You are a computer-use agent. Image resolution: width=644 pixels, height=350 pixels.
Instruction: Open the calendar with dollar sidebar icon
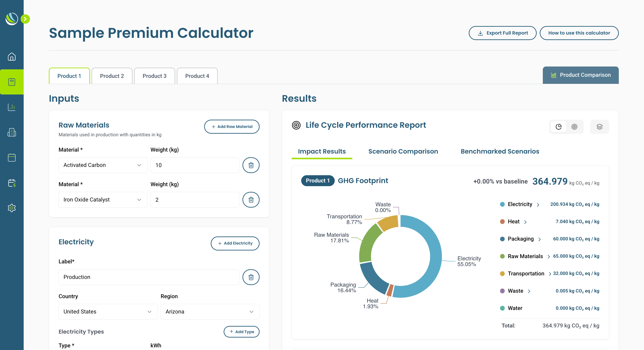11,183
